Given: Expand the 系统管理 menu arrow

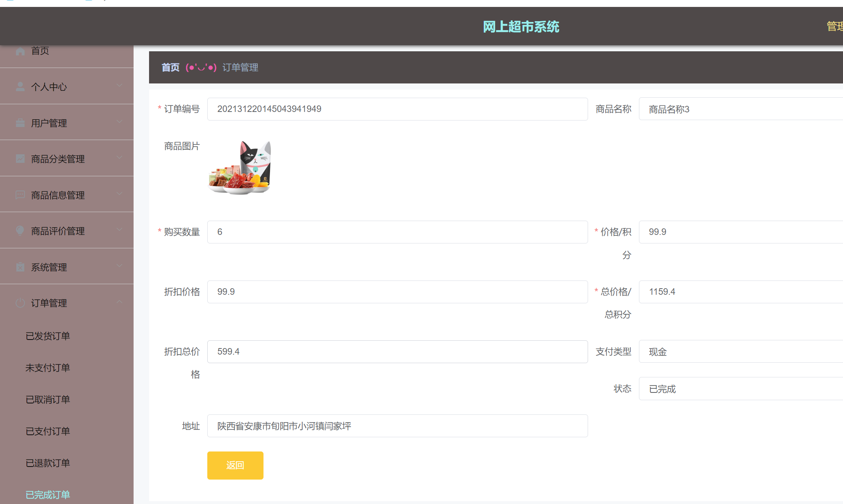Looking at the screenshot, I should pos(119,265).
